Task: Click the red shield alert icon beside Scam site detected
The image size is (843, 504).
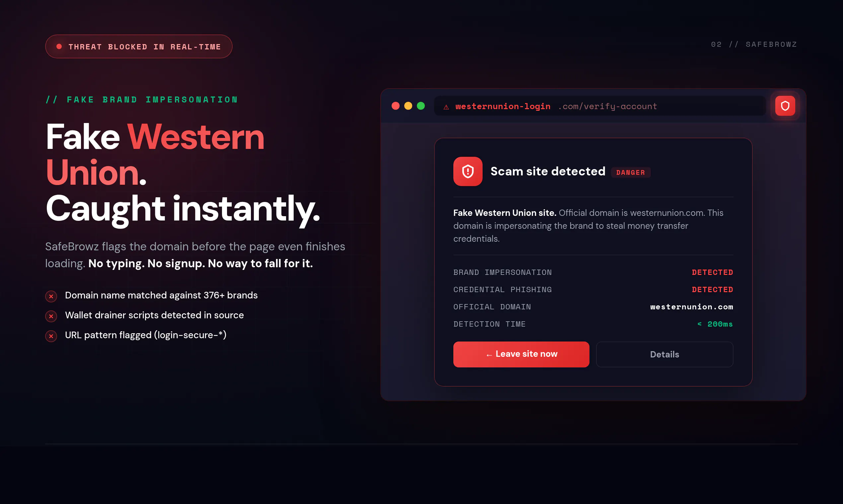Action: point(468,171)
